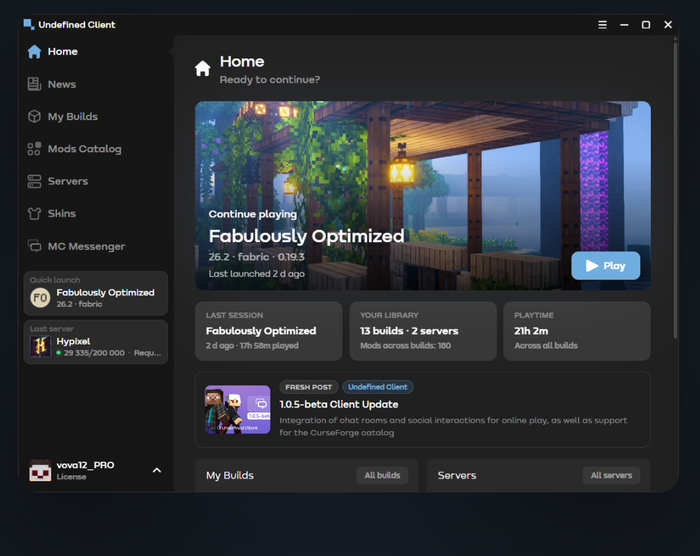
Task: Open the 1.0.5-beta Client Update post title
Action: (x=338, y=404)
